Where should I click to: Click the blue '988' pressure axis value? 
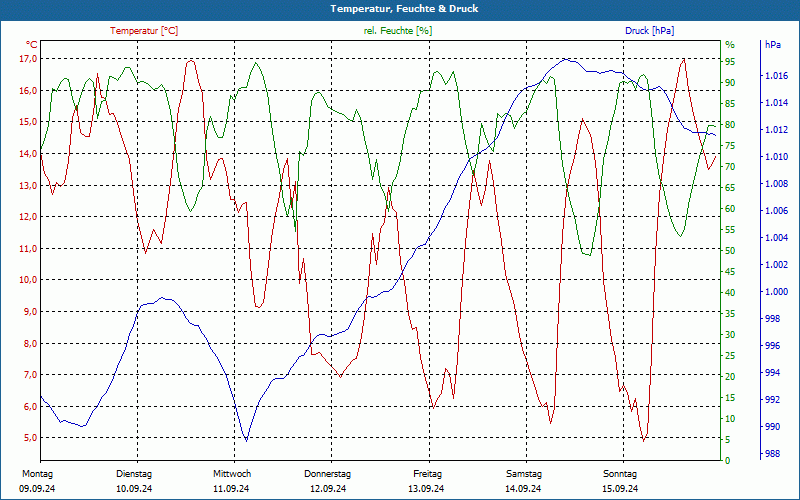[773, 454]
